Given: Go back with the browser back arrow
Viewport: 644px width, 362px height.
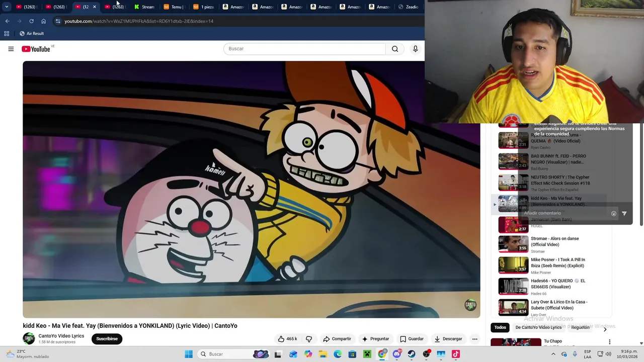Looking at the screenshot, I should coord(7,21).
